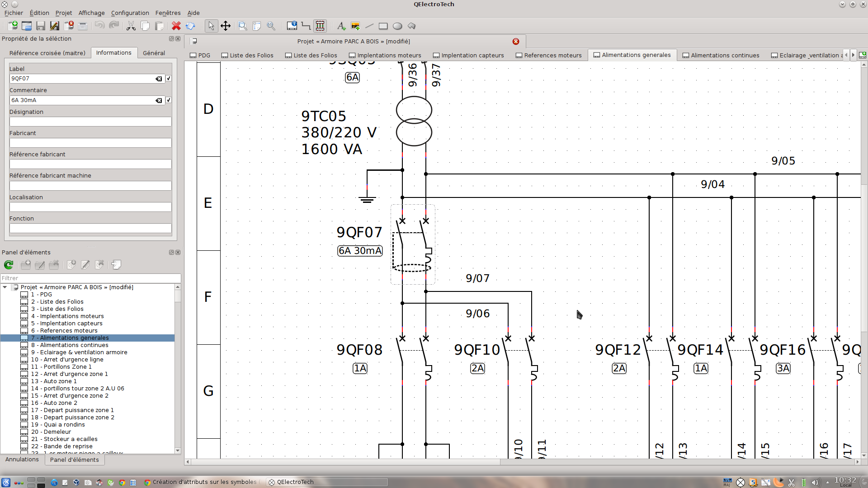Open the Fichier menu

click(x=14, y=13)
